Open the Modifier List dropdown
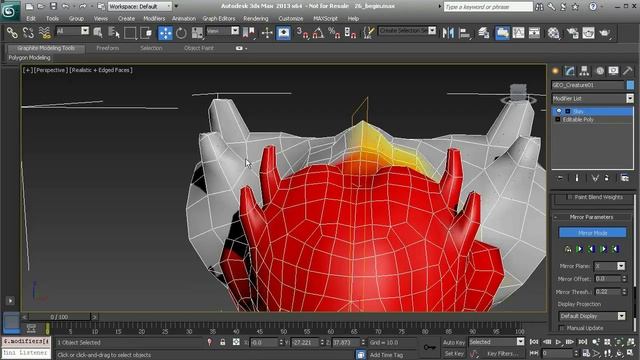This screenshot has height=360, width=640. [593, 98]
